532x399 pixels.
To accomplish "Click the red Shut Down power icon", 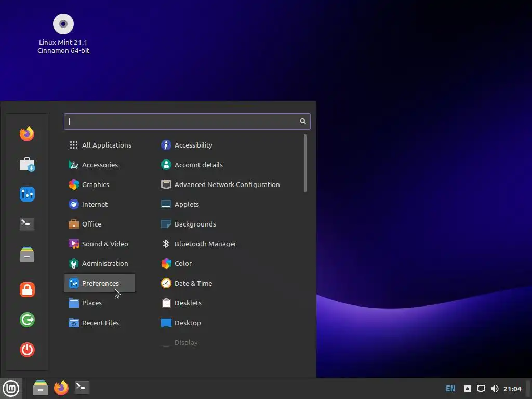I will tap(27, 350).
